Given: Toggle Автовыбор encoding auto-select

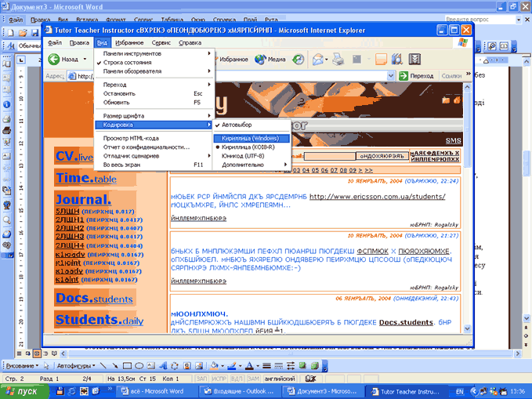Looking at the screenshot, I should (x=252, y=125).
